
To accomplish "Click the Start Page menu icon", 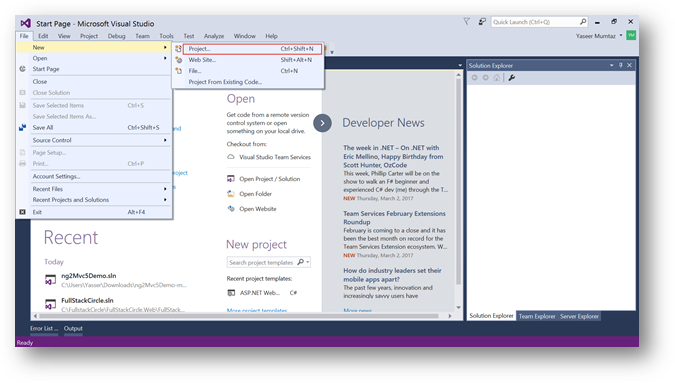I will (22, 69).
